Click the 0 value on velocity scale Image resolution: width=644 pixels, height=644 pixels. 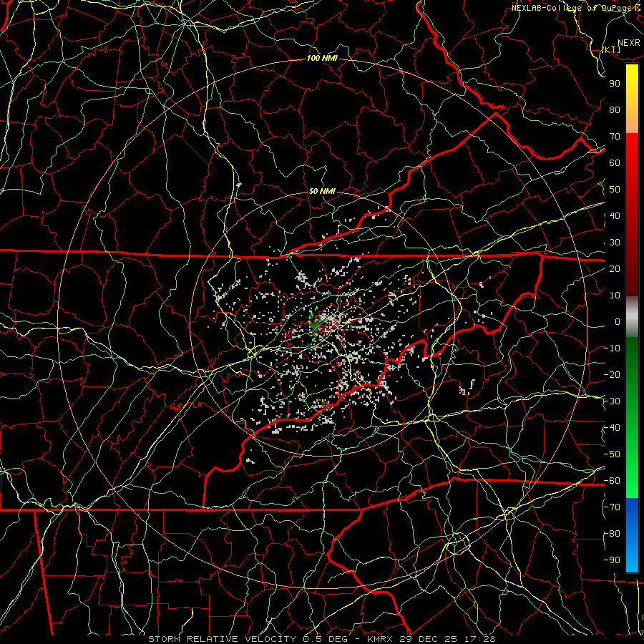point(618,322)
